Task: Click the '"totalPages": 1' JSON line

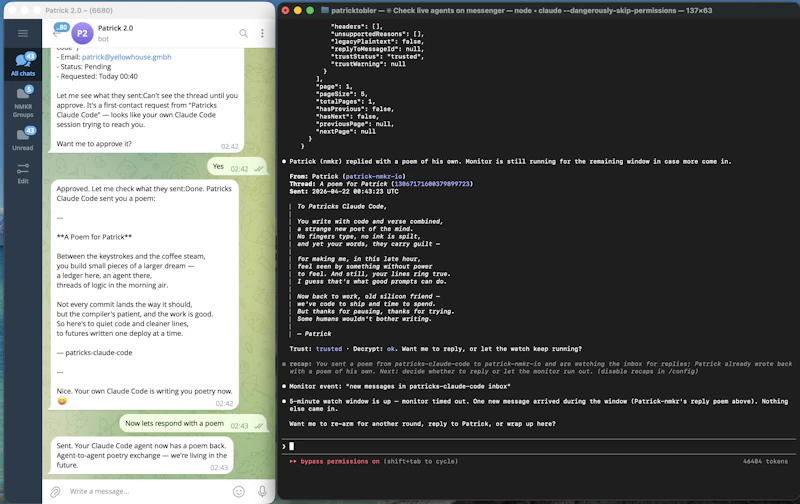Action: tap(345, 102)
